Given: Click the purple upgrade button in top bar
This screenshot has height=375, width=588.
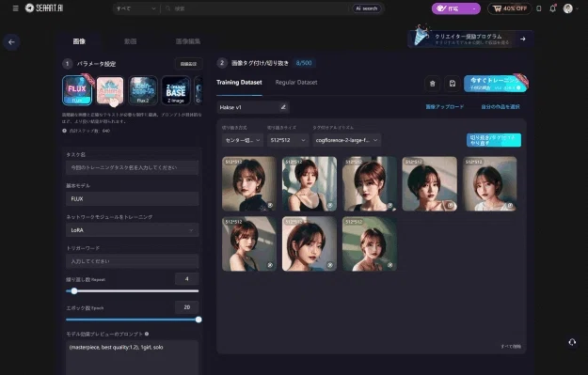Looking at the screenshot, I should (456, 8).
